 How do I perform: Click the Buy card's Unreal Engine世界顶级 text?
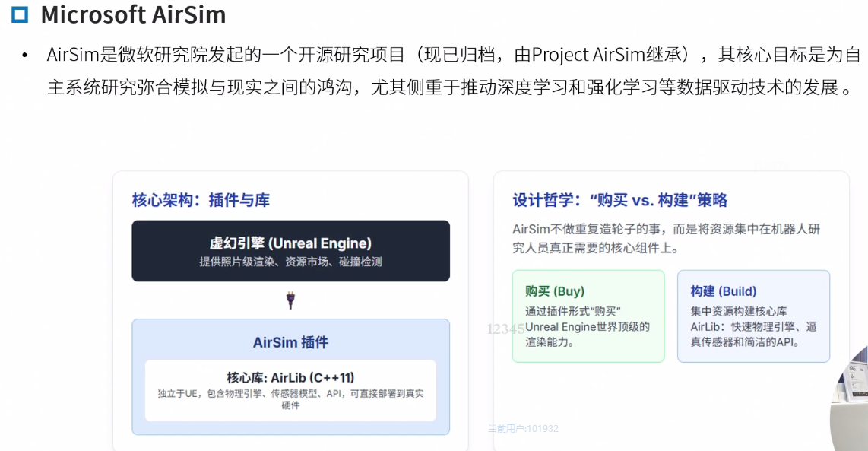pos(588,327)
